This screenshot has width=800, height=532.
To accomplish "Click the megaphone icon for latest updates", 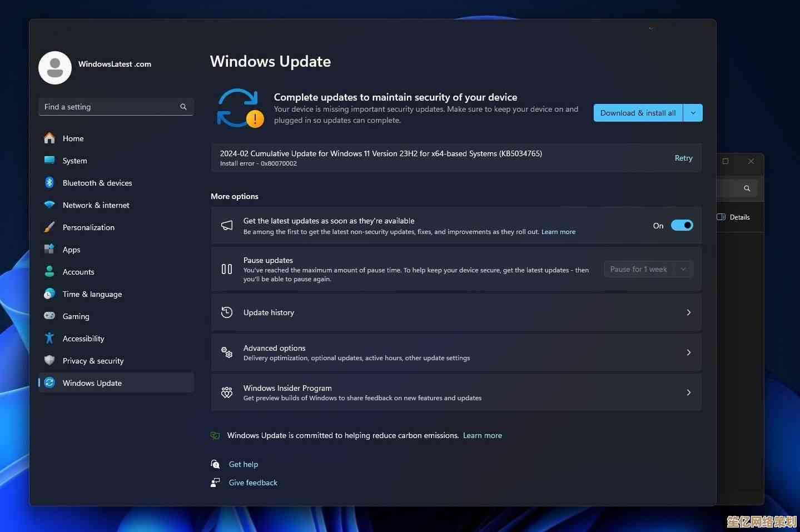I will [x=227, y=225].
